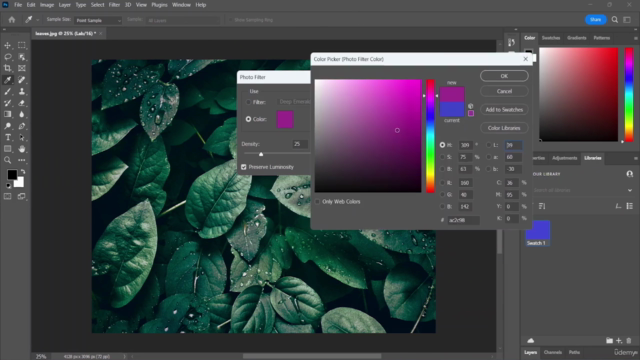This screenshot has height=360, width=640.
Task: Select the R red radio button
Action: click(442, 182)
